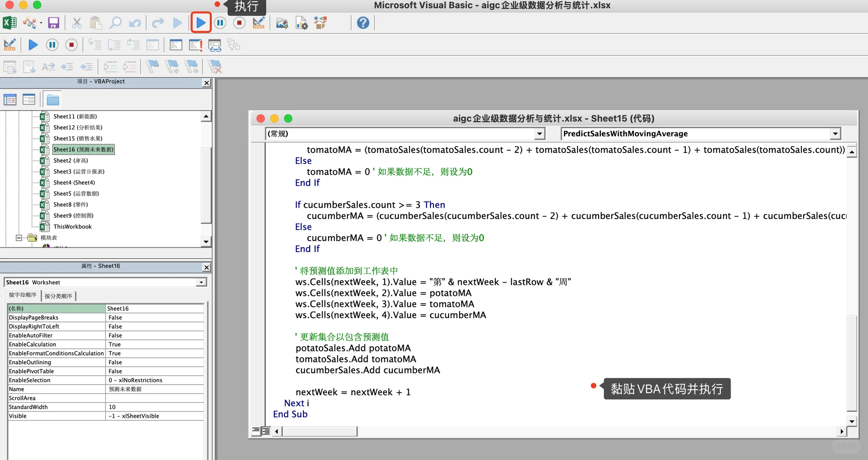
Task: Click code window scroll-right arrow
Action: pos(842,431)
